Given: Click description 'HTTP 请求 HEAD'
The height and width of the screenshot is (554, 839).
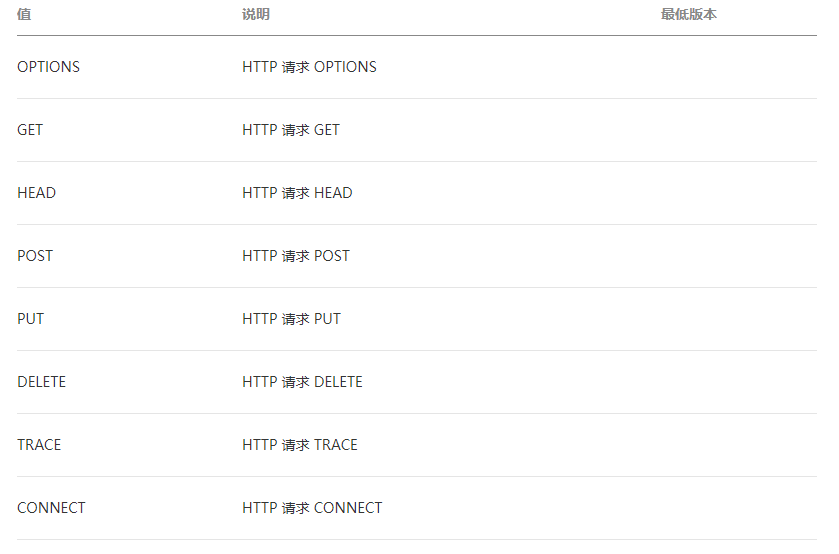Looking at the screenshot, I should (x=297, y=193).
